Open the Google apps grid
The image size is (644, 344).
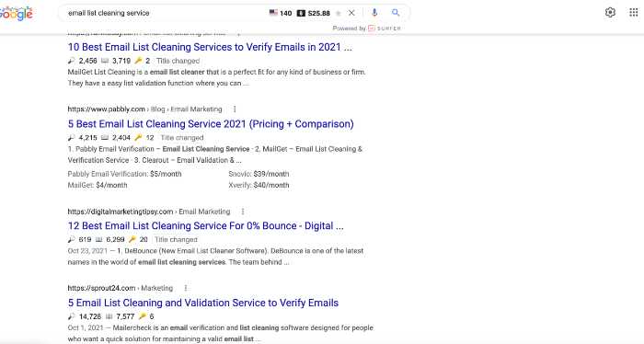pos(634,12)
